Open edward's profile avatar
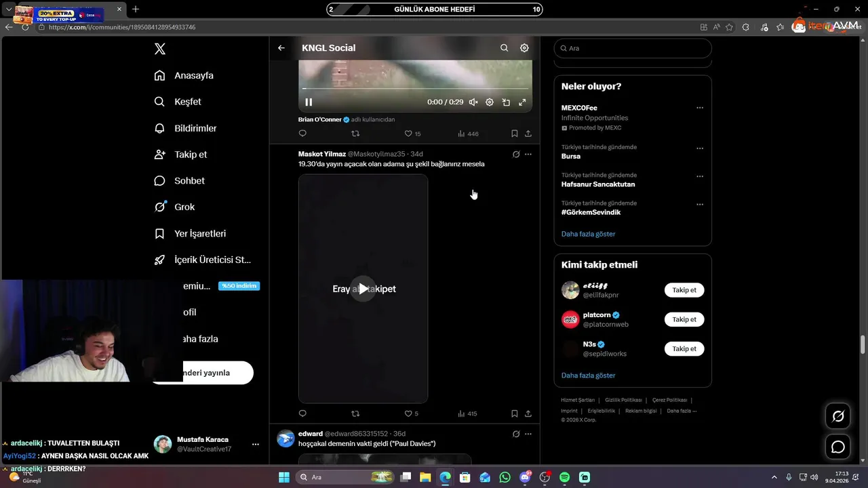This screenshot has height=488, width=868. coord(285,439)
